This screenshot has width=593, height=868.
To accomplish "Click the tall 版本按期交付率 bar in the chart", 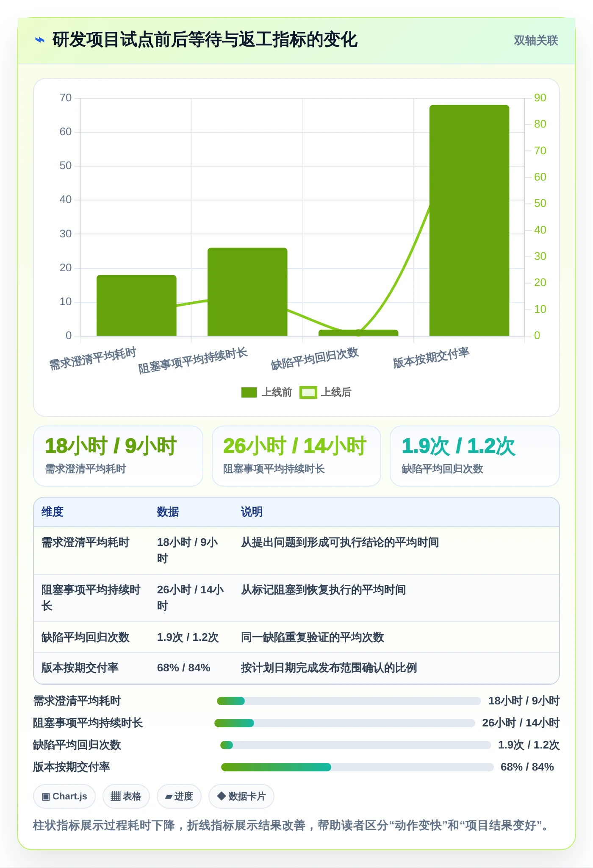I will point(469,220).
